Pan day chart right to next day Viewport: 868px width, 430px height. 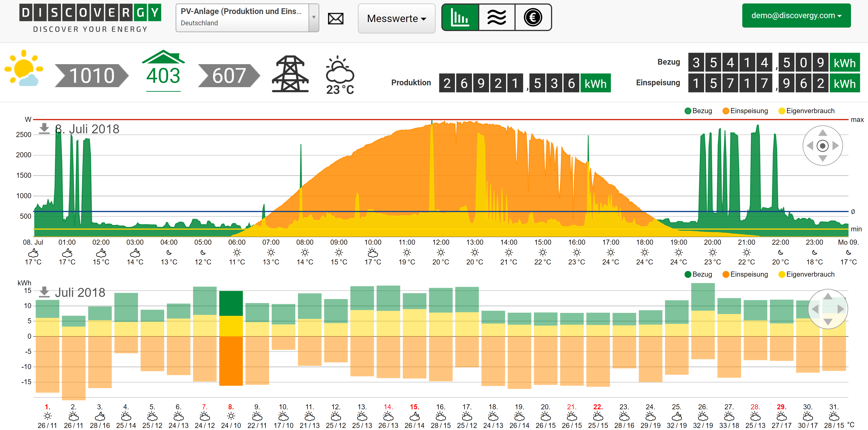(836, 146)
